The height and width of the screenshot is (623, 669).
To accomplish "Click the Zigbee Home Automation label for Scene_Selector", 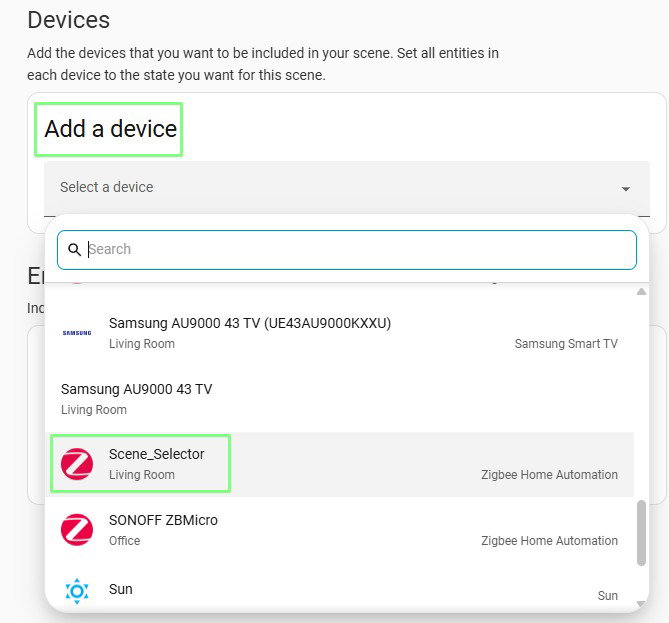I will (550, 475).
